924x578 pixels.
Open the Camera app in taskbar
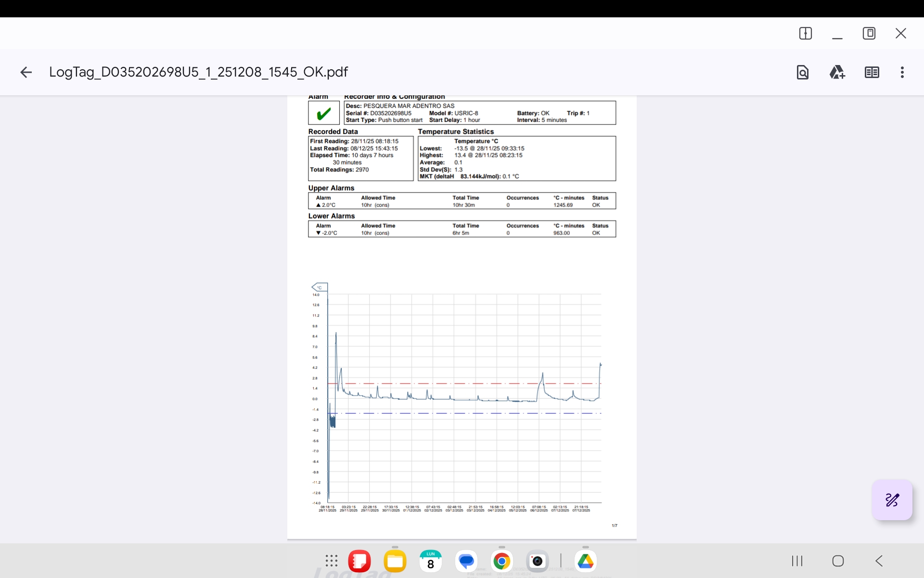[537, 561]
